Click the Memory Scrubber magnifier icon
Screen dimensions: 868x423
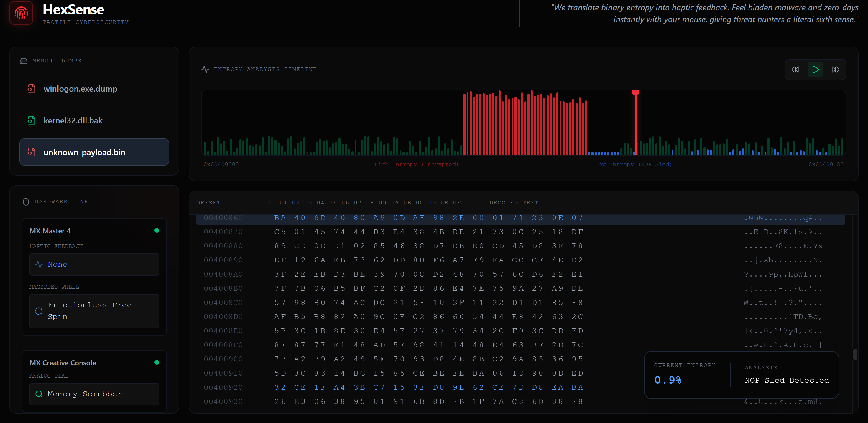(x=39, y=394)
